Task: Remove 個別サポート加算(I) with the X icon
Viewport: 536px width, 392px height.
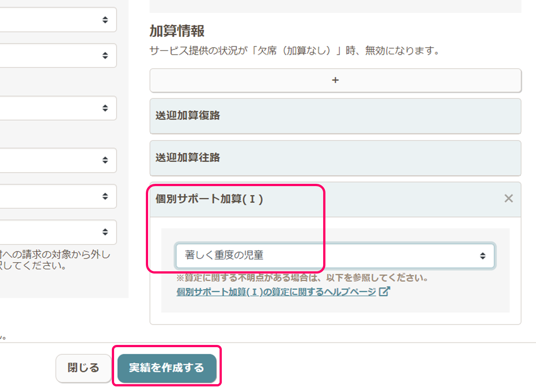Action: [x=508, y=198]
